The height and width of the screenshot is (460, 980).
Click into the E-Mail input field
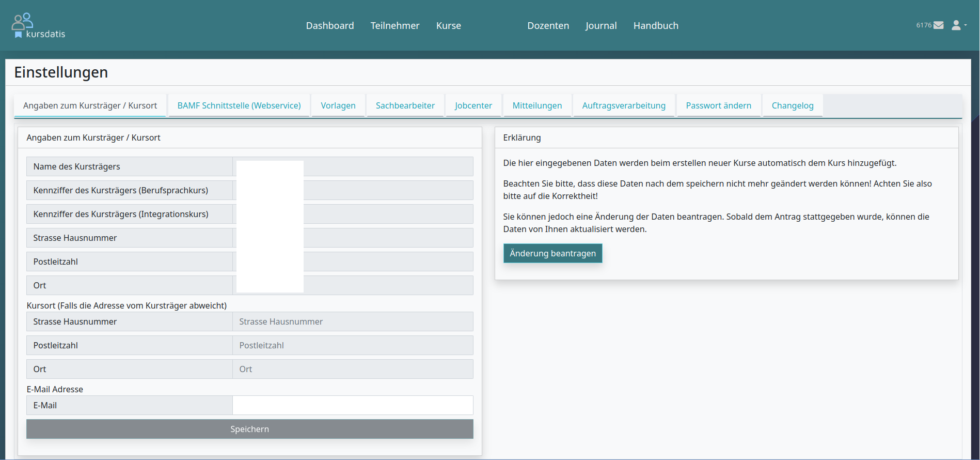(x=353, y=405)
